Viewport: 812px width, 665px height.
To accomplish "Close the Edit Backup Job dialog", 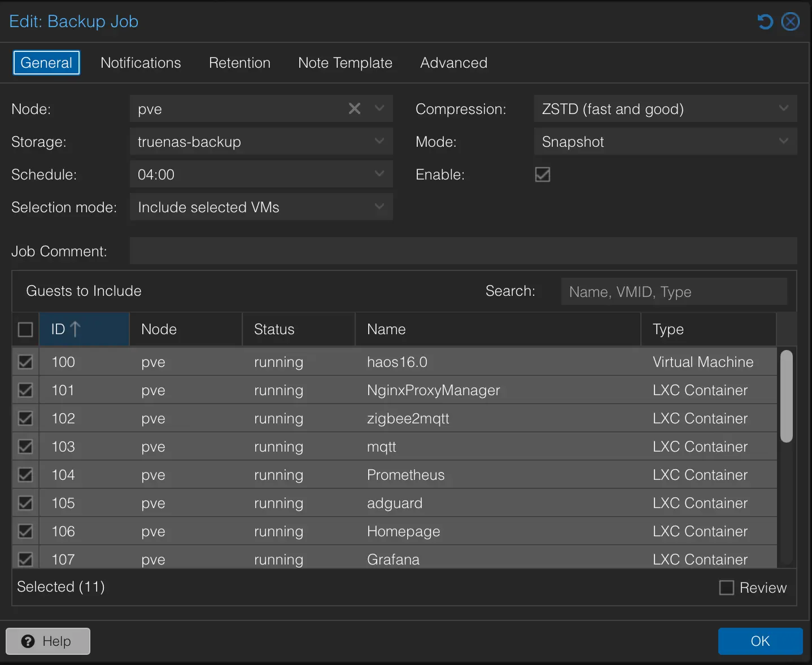I will [x=790, y=21].
